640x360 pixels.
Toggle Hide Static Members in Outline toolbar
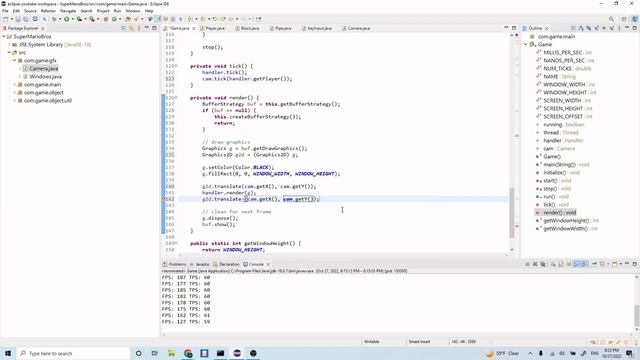[x=596, y=28]
